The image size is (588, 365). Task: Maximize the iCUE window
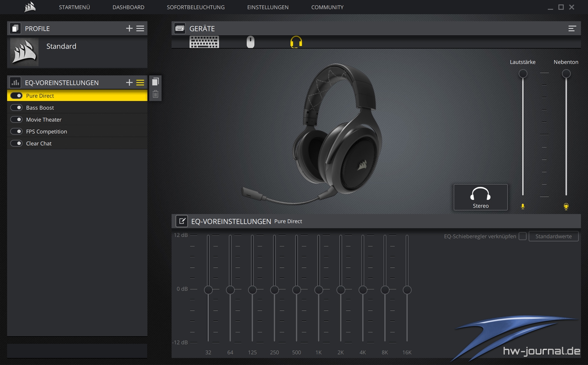561,7
